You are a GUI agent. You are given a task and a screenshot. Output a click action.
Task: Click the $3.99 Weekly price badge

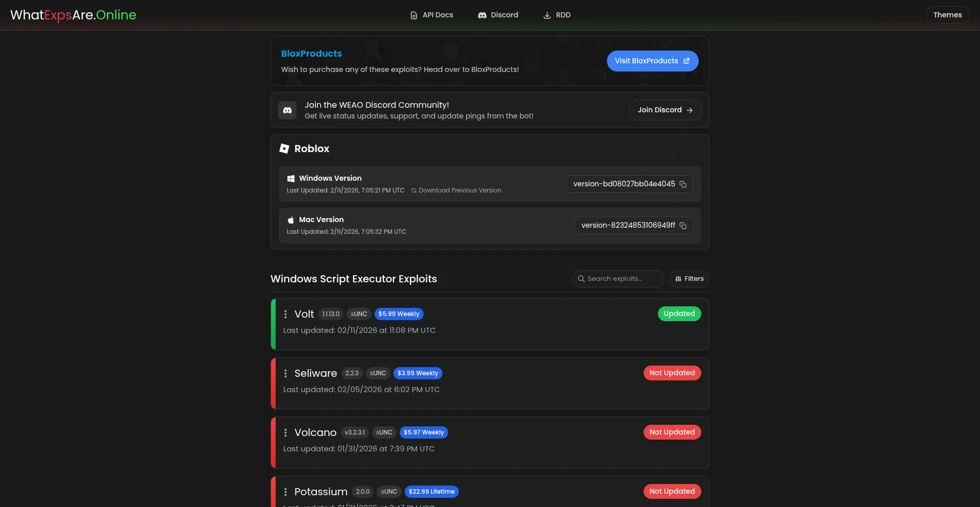coord(418,373)
